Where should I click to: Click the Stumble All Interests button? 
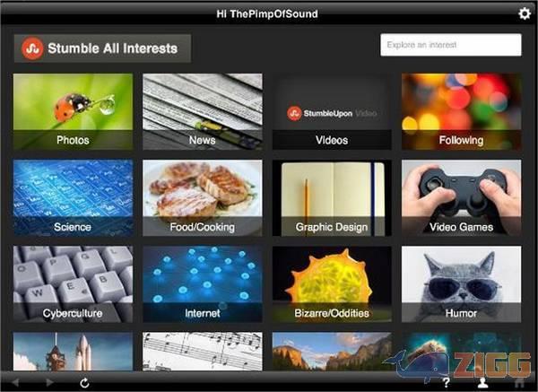[102, 48]
